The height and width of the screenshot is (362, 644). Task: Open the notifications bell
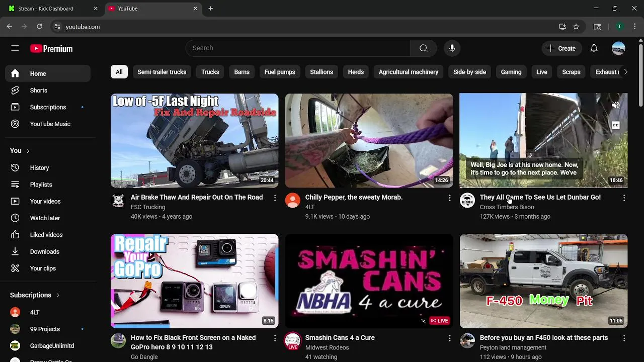coord(594,48)
